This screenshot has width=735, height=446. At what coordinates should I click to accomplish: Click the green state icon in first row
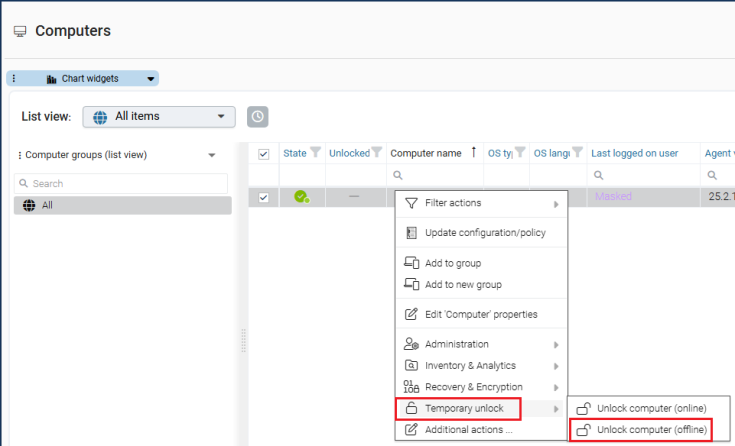300,197
